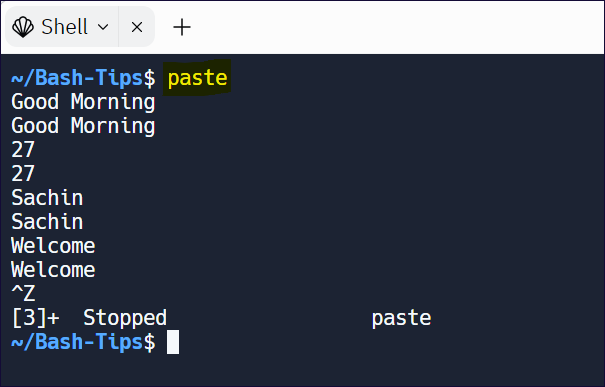Select the Shell tab label
Viewport: 605px width, 387px height.
click(64, 27)
